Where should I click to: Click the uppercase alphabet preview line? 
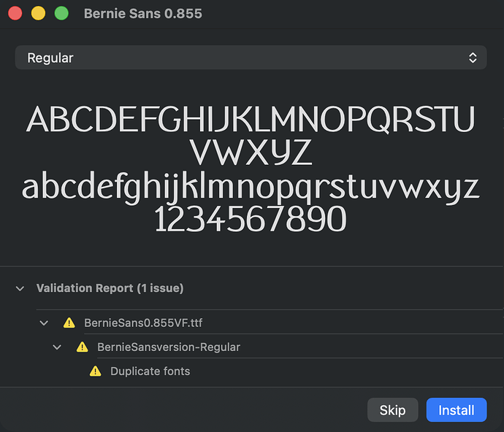pos(251,120)
